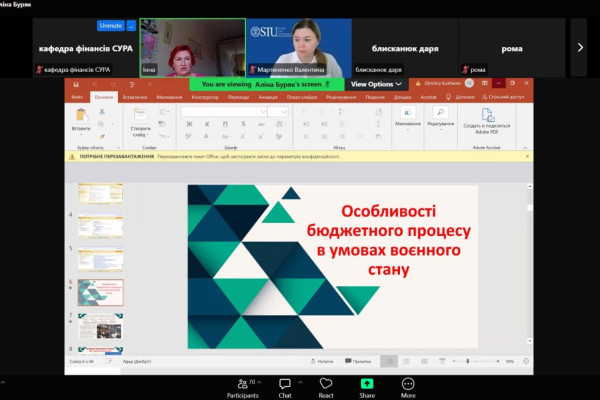Switch to the Переходи ribbon tab
The image size is (600, 400).
(238, 97)
